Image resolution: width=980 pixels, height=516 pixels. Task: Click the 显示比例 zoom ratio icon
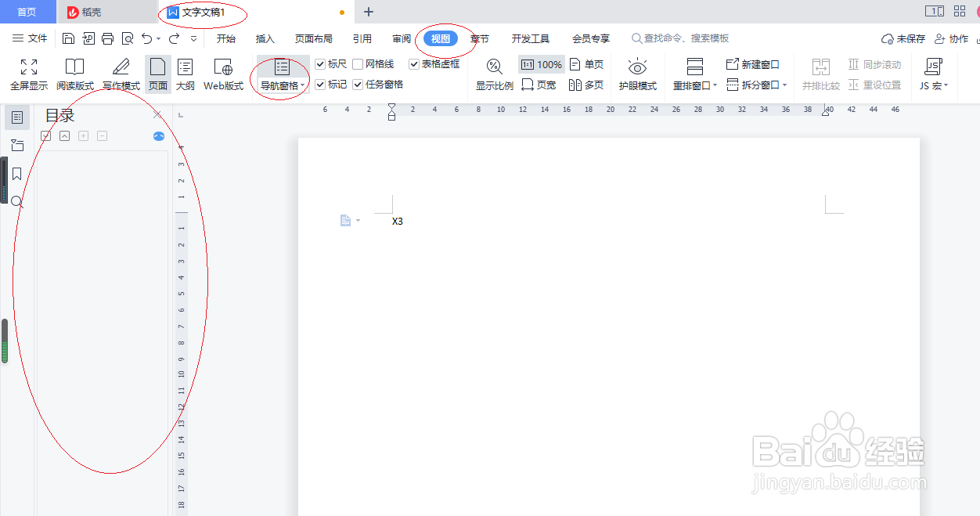[x=494, y=74]
